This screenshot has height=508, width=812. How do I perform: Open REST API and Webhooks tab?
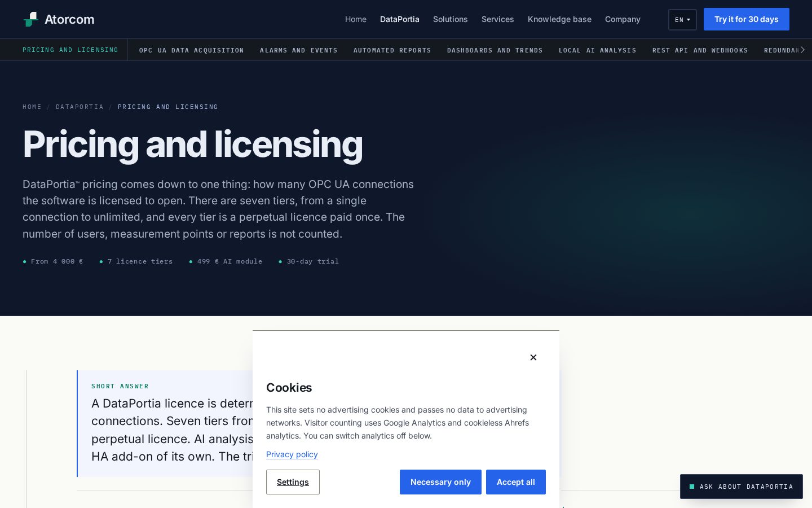pyautogui.click(x=700, y=50)
